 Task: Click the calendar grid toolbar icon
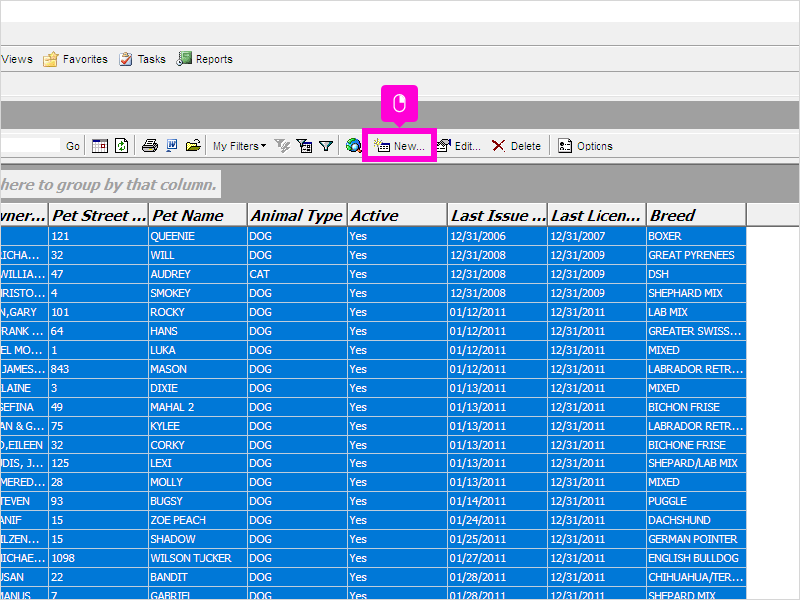(99, 146)
